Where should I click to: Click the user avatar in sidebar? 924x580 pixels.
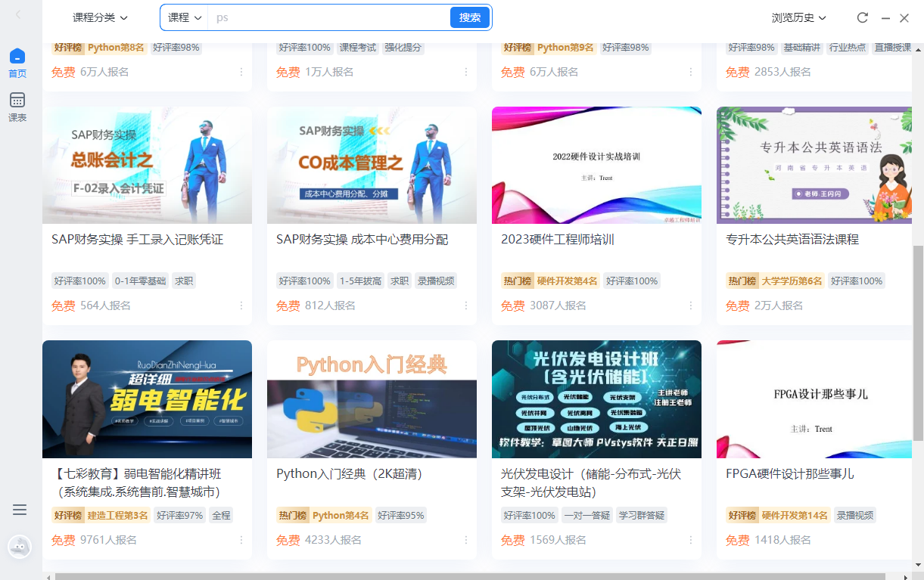pyautogui.click(x=20, y=546)
